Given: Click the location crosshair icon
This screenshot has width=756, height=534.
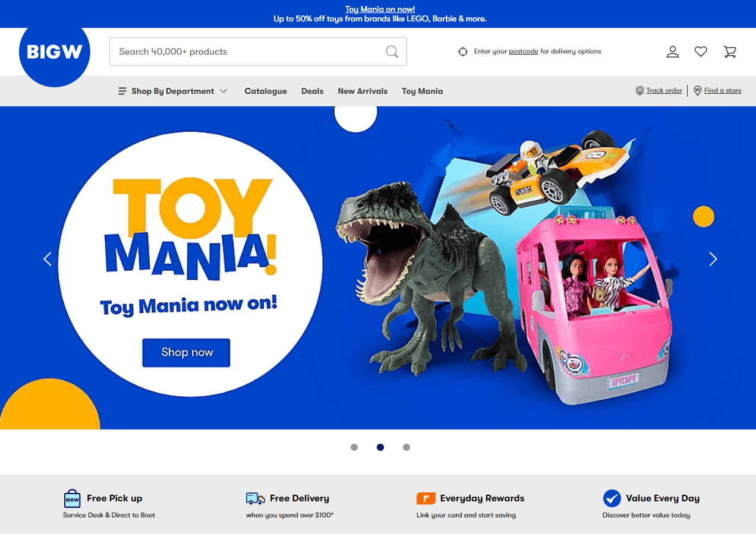Looking at the screenshot, I should point(463,52).
